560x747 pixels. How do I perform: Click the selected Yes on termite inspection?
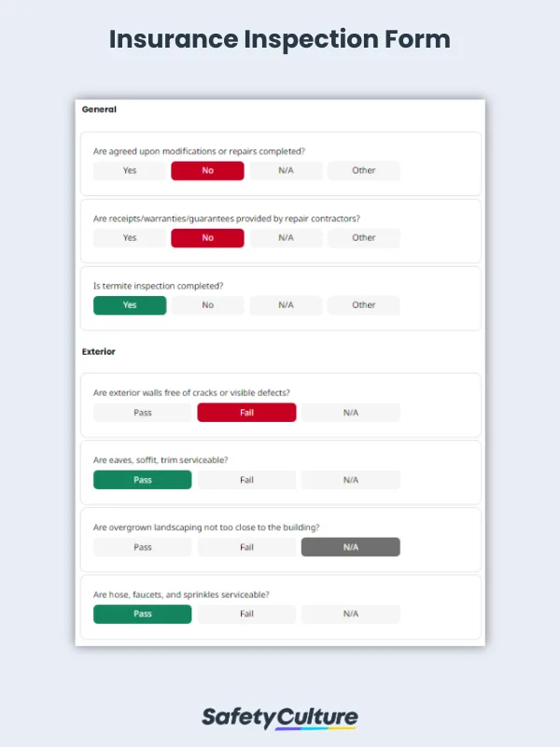pyautogui.click(x=129, y=304)
